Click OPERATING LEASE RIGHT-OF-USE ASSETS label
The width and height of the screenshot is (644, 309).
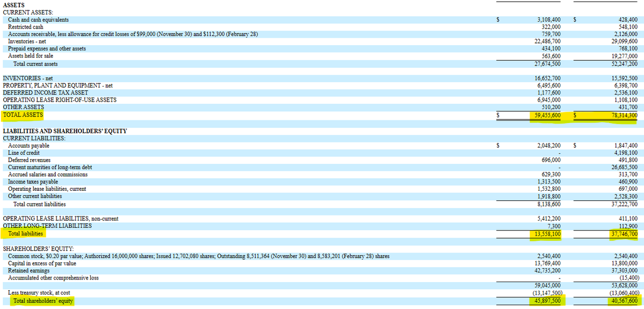[60, 100]
